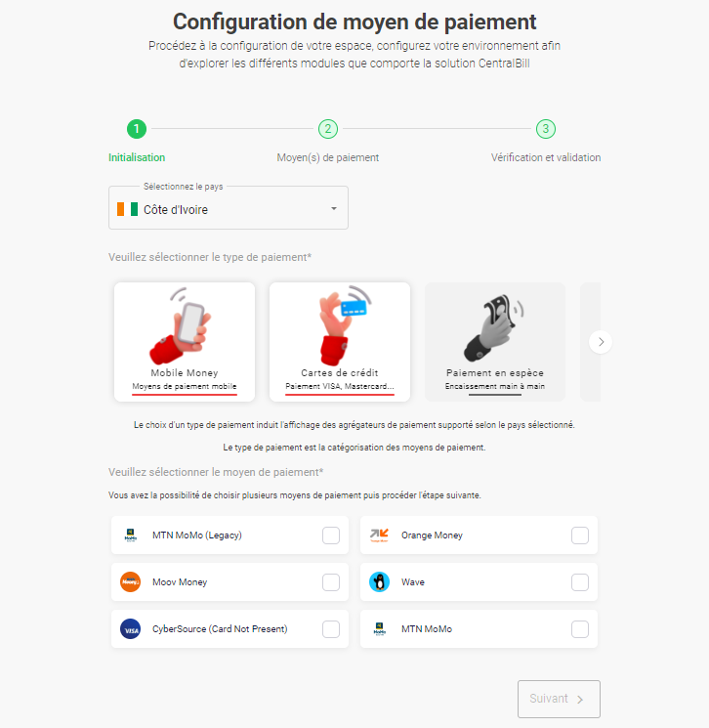Viewport: 709px width, 728px height.
Task: Go to step 2 Moyen(s) de paiement
Action: click(328, 129)
